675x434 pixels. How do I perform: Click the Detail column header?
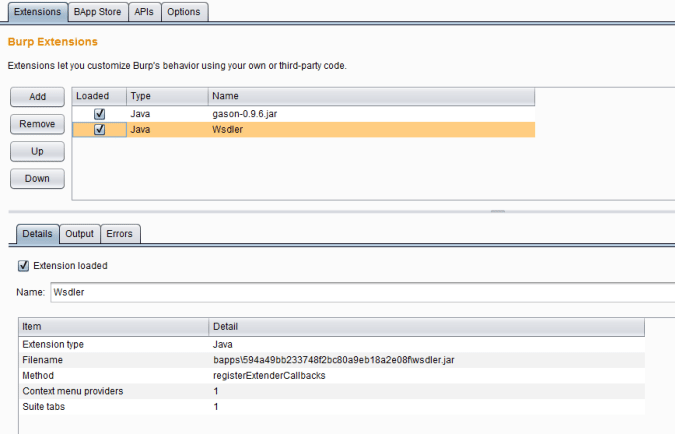pyautogui.click(x=427, y=327)
